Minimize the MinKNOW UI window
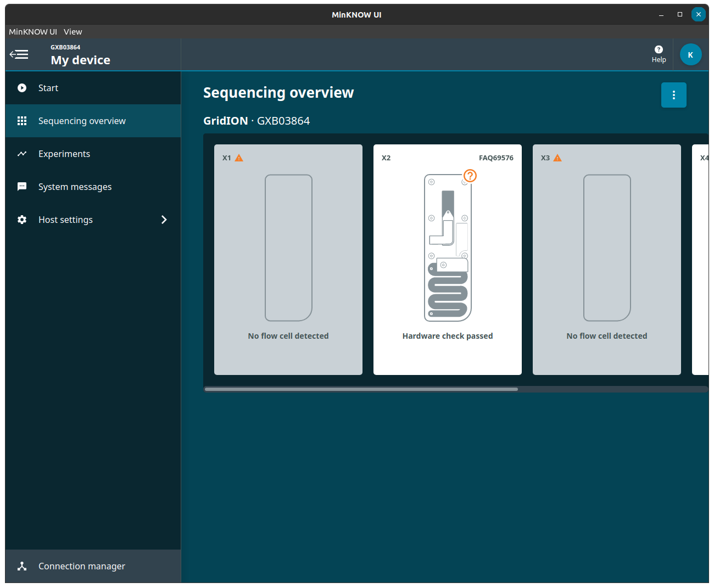 (661, 15)
